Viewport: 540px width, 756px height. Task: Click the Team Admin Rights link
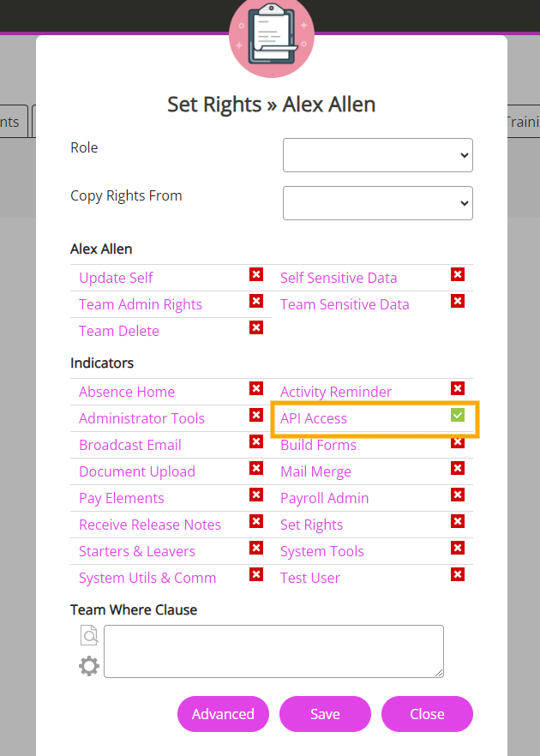coord(141,305)
